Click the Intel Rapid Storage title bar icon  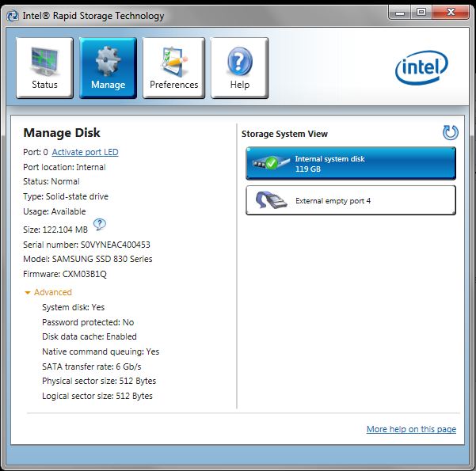click(13, 16)
